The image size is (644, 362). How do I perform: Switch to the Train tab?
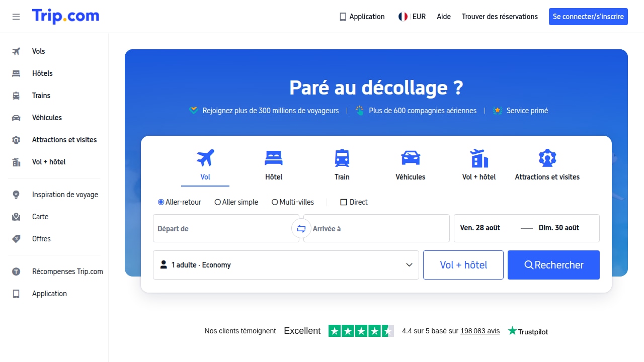(x=342, y=166)
